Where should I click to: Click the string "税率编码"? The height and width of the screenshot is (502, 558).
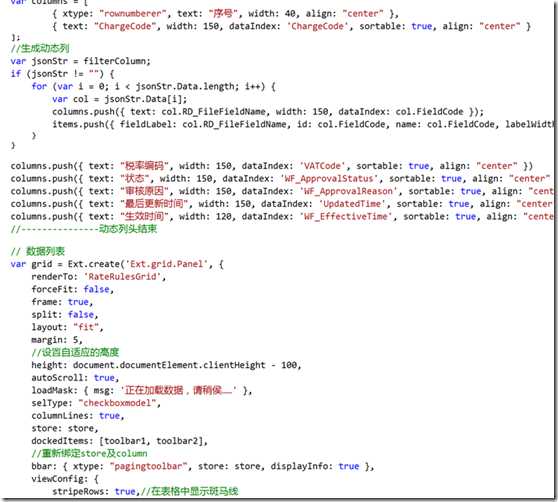coord(144,166)
